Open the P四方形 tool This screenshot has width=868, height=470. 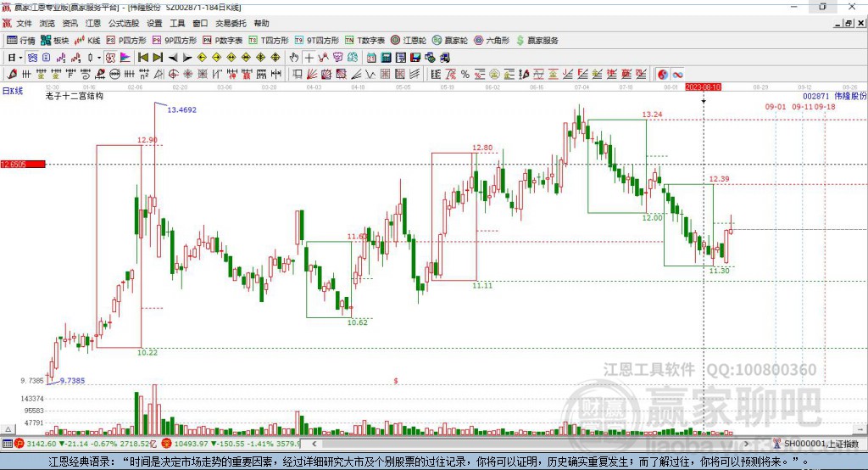tap(126, 41)
